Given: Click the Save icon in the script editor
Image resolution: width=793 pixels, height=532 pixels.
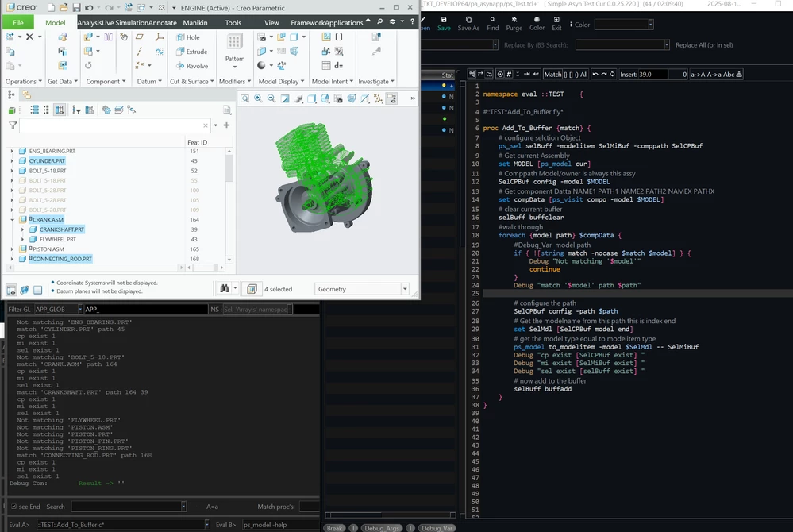Looking at the screenshot, I should [x=444, y=24].
